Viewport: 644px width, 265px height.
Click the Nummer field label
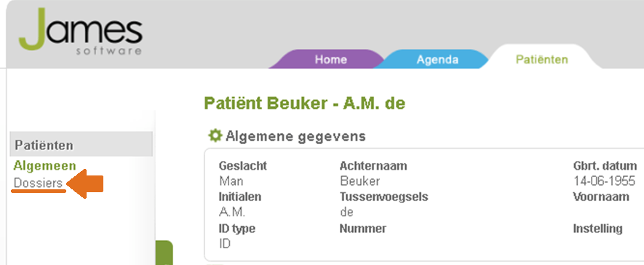[x=363, y=229]
